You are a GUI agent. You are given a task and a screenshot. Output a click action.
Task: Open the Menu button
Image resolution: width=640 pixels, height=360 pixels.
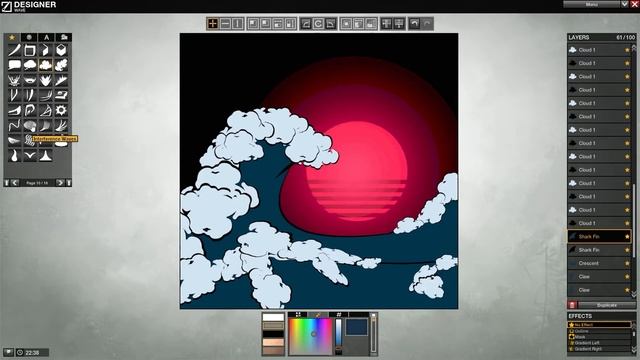tap(591, 4)
